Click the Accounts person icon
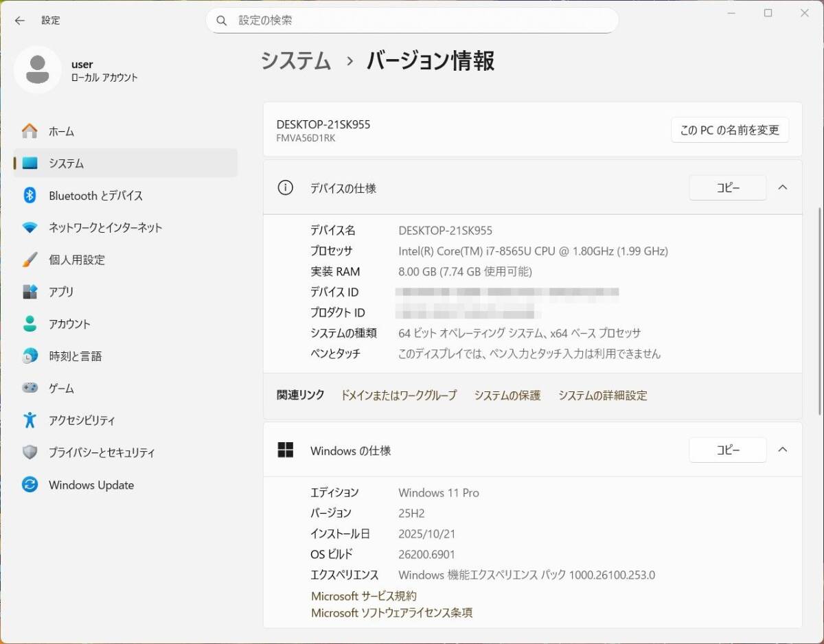 (30, 324)
